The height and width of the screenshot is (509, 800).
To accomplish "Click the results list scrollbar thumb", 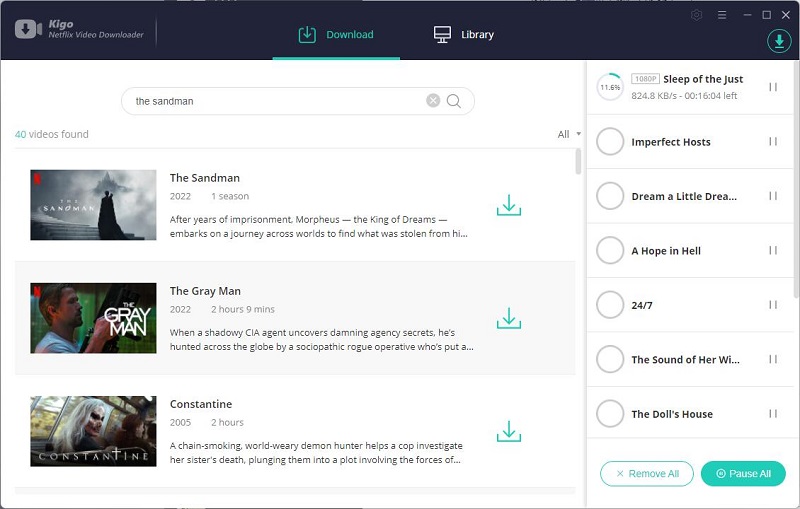I will 578,161.
